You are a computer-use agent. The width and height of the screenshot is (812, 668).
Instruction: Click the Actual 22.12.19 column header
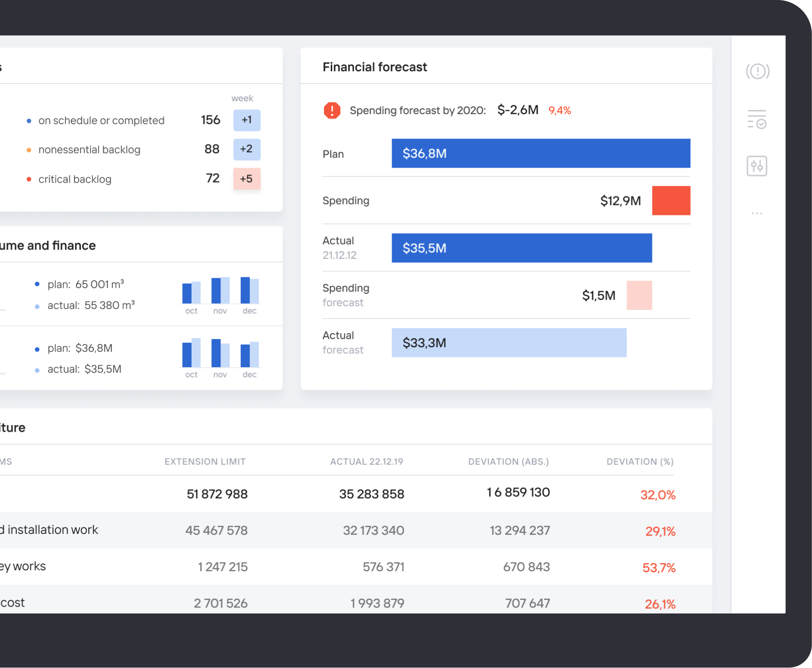tap(366, 462)
